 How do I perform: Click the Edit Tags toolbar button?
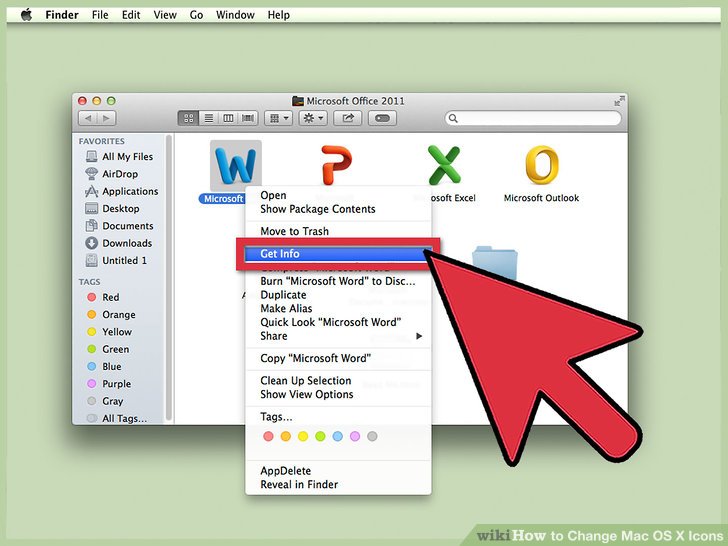point(382,118)
